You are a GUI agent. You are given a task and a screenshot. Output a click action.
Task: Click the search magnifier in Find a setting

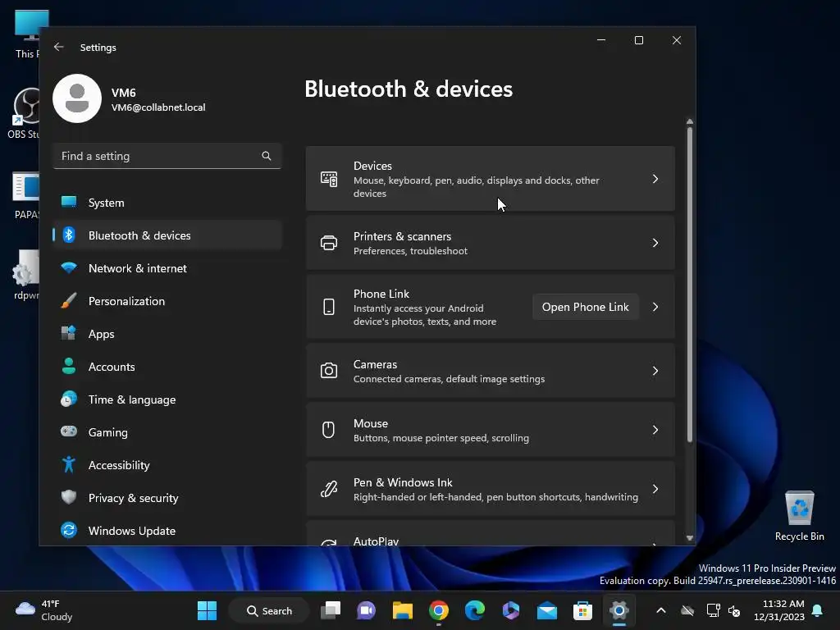pos(267,156)
